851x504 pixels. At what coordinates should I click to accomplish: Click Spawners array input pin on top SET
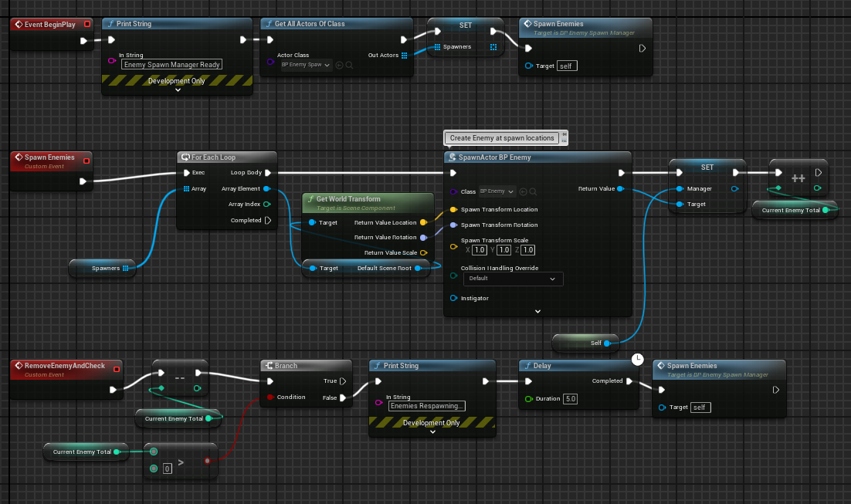pos(437,47)
